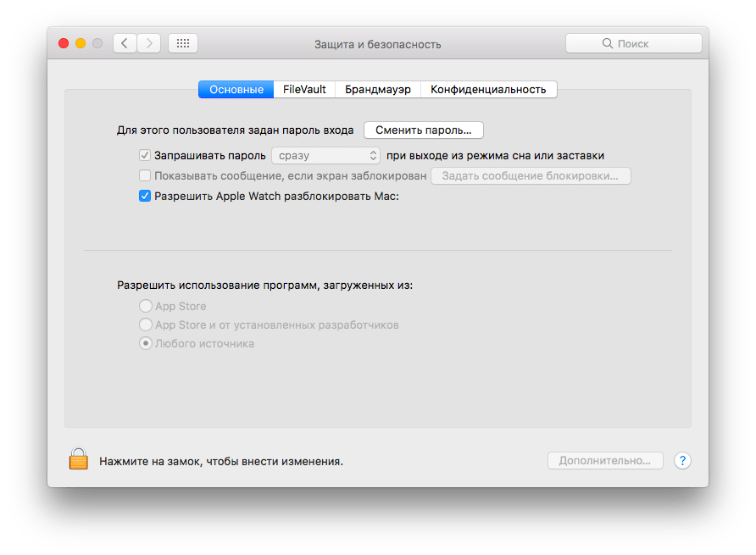Image resolution: width=756 pixels, height=555 pixels.
Task: Go back with the left arrow button
Action: tap(125, 43)
